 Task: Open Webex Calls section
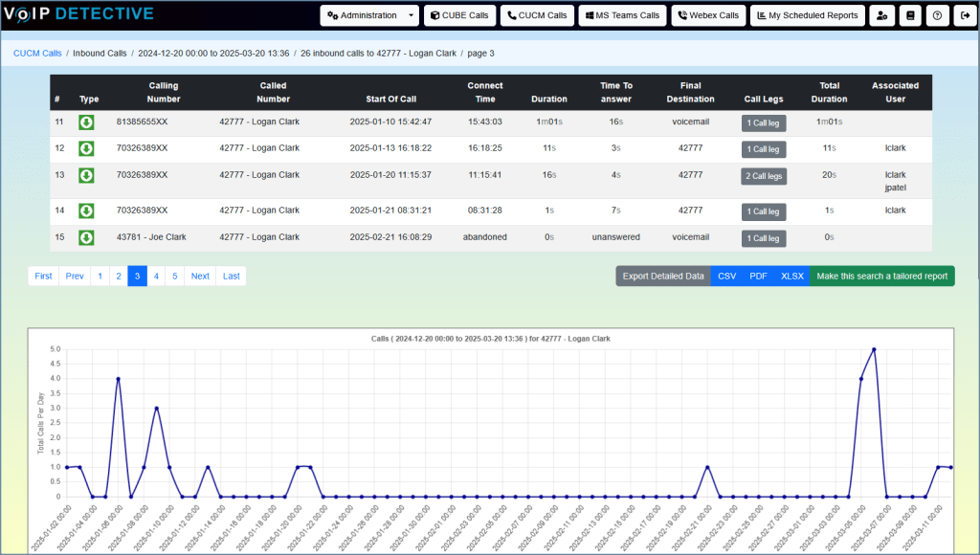click(709, 15)
